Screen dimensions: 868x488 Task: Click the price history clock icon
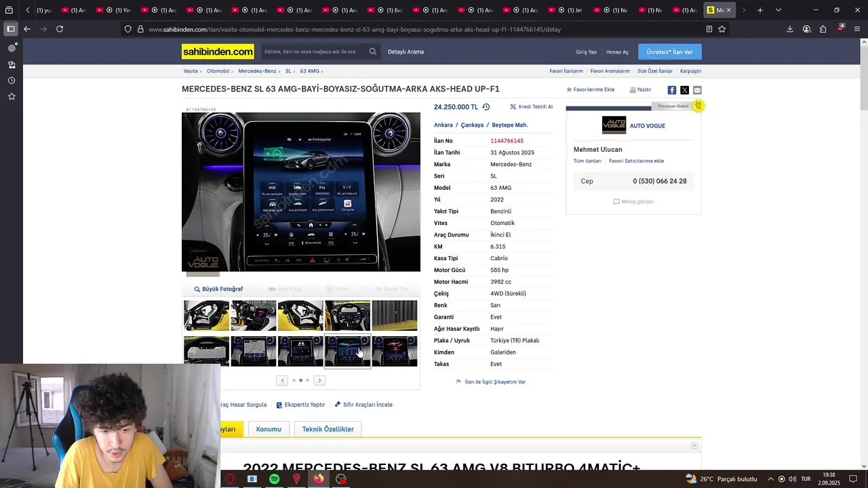[486, 107]
